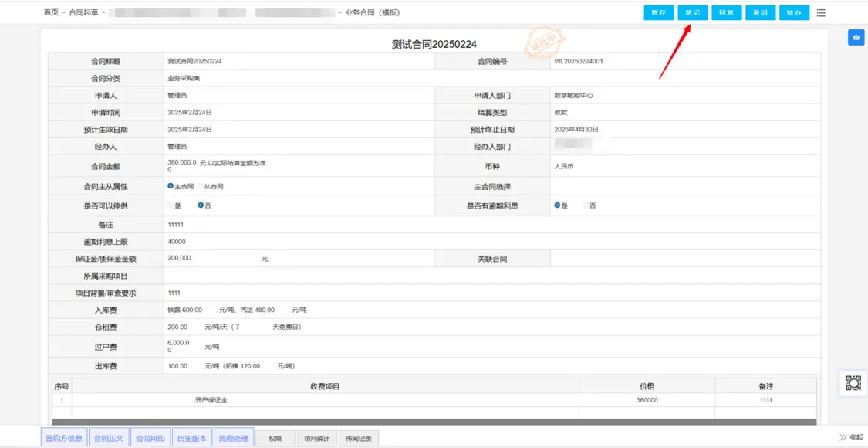The height and width of the screenshot is (448, 868).
Task: Open the 合同用印 tab
Action: [150, 438]
